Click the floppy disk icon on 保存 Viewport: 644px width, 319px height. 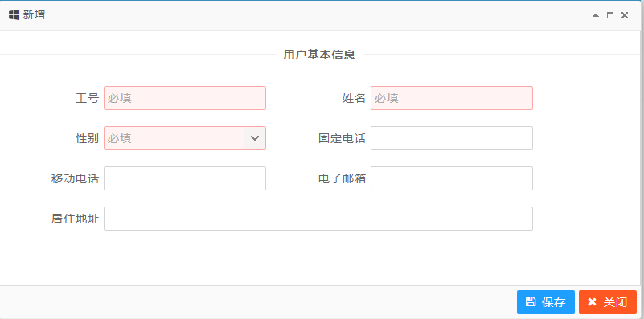pos(531,302)
